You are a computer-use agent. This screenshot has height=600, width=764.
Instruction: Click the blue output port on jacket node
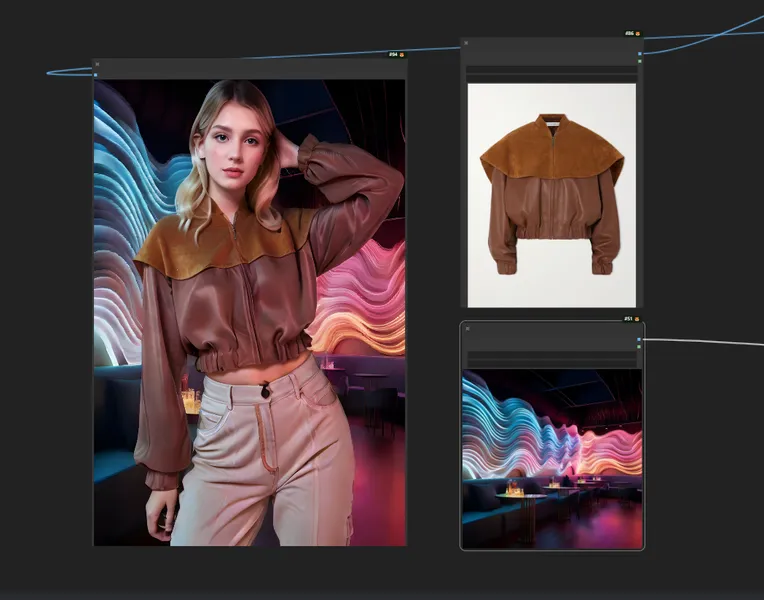coord(639,53)
